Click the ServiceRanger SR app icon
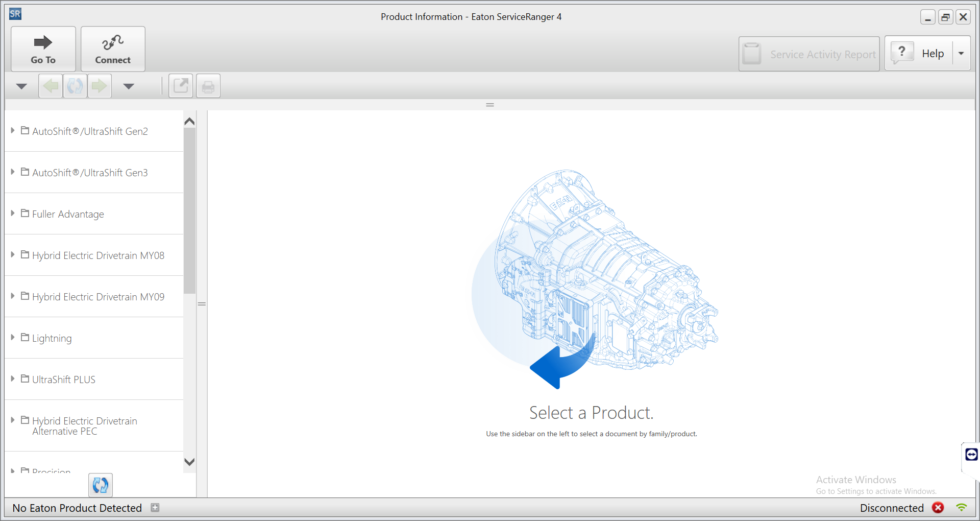 click(x=15, y=14)
